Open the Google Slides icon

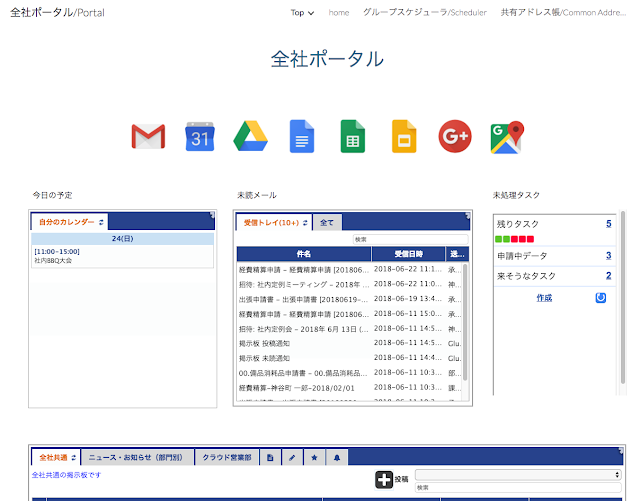pos(403,137)
